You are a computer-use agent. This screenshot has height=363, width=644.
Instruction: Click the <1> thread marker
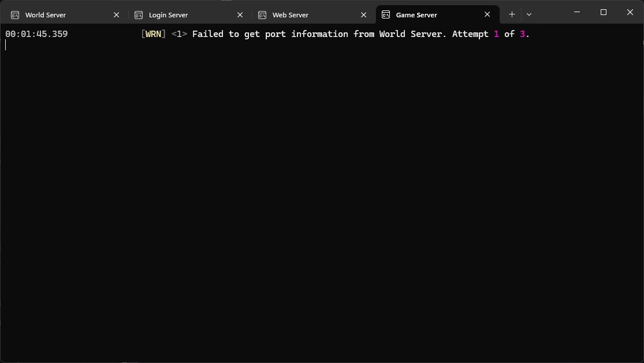(x=179, y=34)
